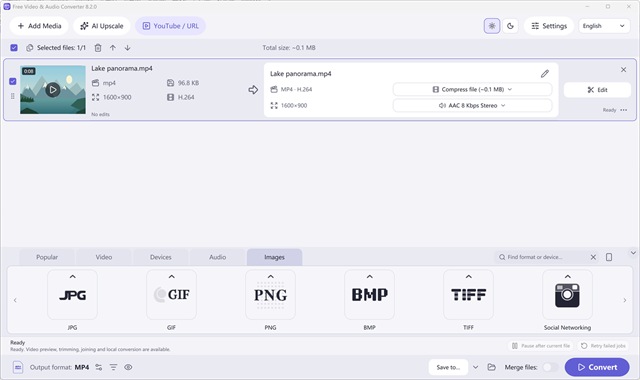Click the output format file icon
Viewport: 640px width, 380px height.
pyautogui.click(x=18, y=367)
